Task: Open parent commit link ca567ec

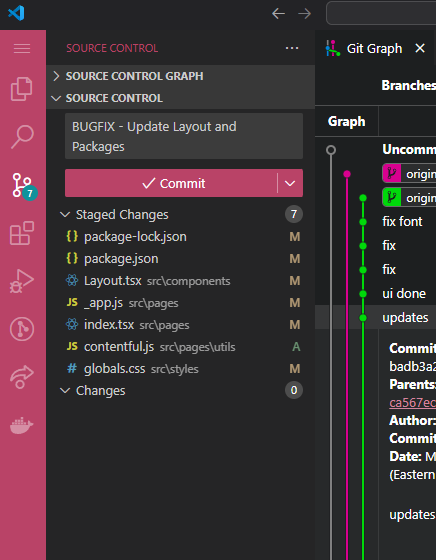Action: [x=412, y=402]
